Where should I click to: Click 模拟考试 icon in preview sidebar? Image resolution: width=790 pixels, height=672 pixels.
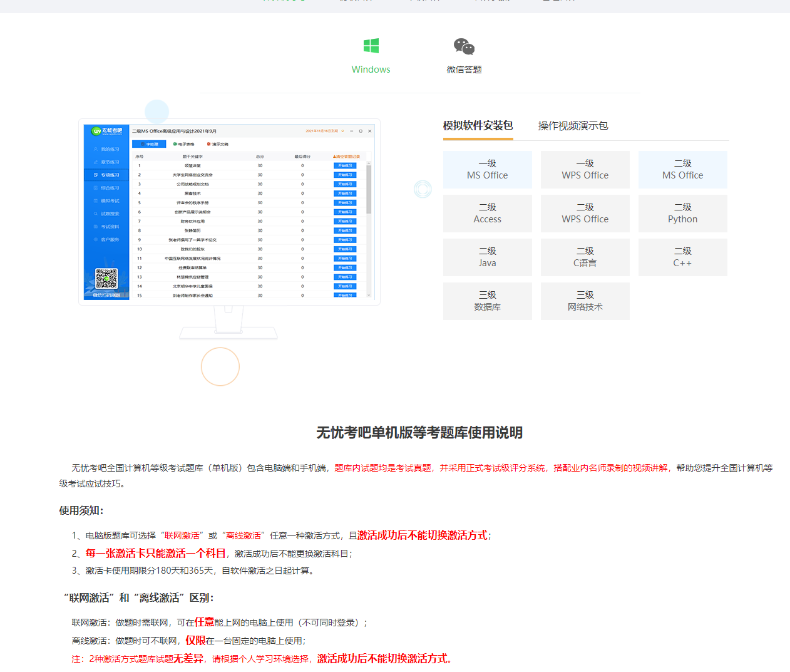(x=96, y=201)
